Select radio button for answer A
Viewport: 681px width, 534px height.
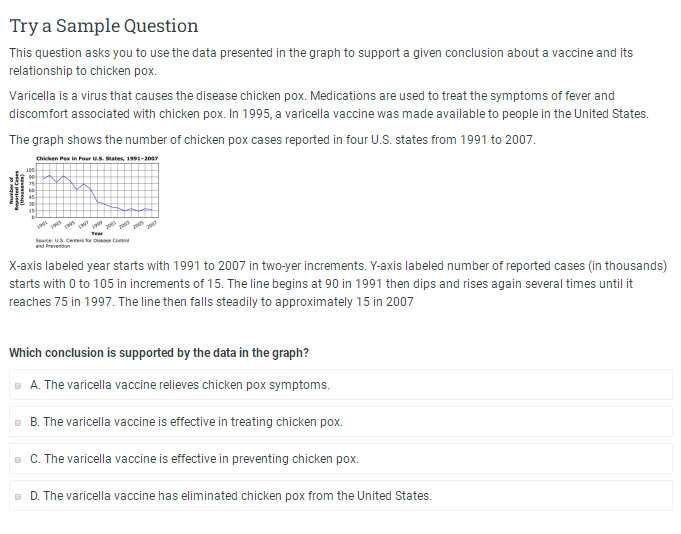18,386
